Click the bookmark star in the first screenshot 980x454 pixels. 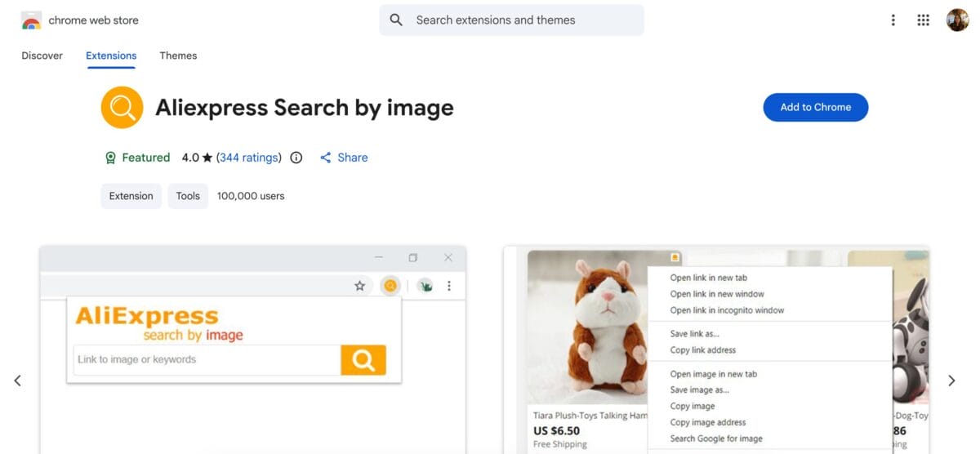[x=359, y=286]
